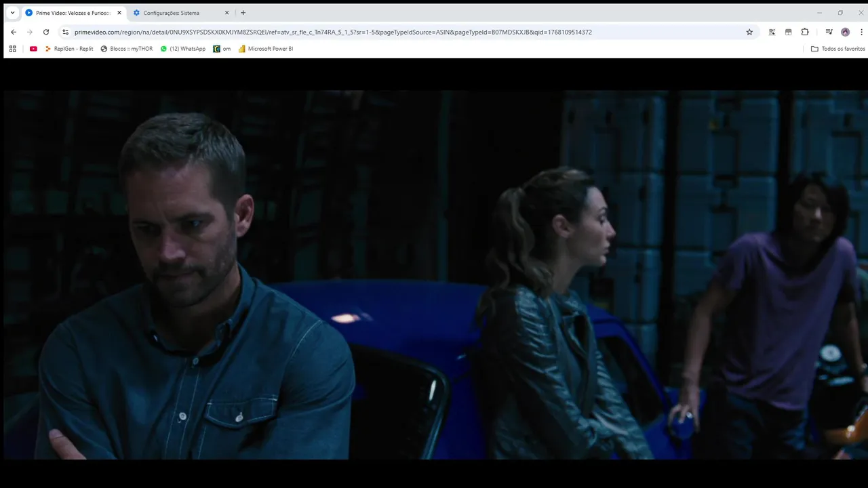Open the apps grid in bookmarks bar
This screenshot has width=868, height=488.
click(12, 49)
